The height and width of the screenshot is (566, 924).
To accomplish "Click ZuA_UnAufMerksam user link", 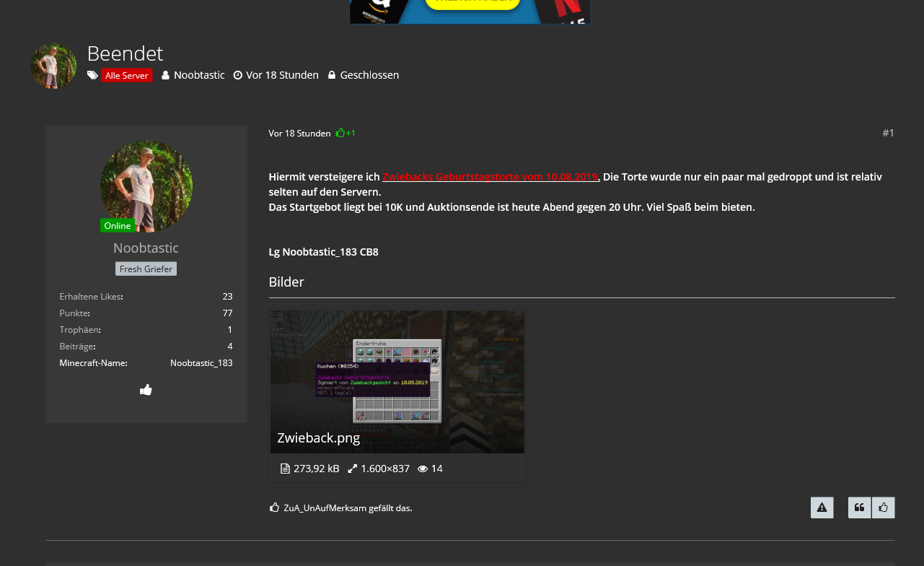I will tap(325, 508).
